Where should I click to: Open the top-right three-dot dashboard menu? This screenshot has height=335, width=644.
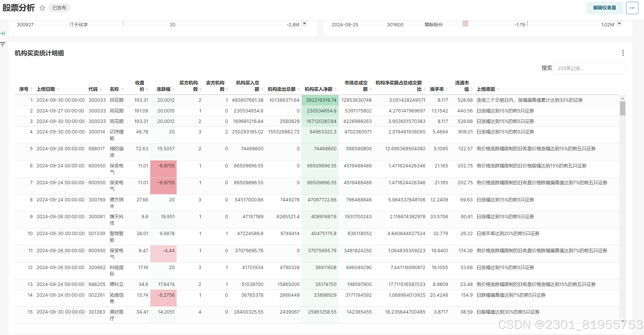click(632, 8)
